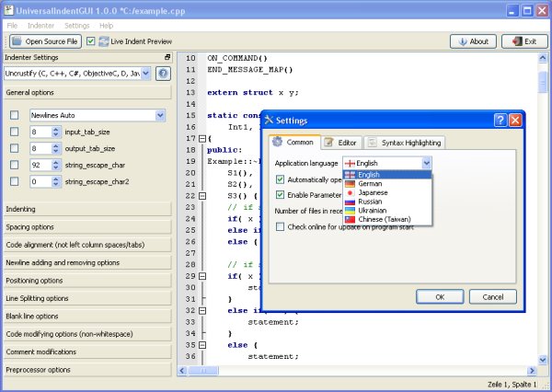
Task: Select the German flag entry
Action: pos(387,183)
